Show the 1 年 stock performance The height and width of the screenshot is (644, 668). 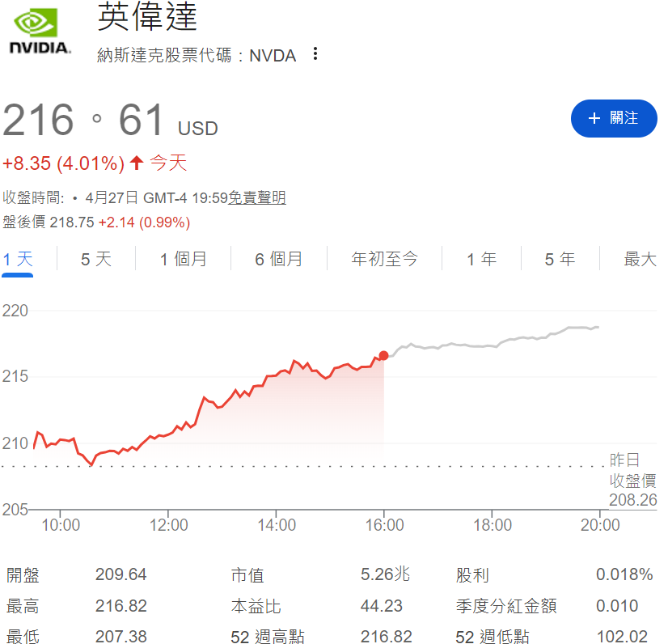coord(480,257)
